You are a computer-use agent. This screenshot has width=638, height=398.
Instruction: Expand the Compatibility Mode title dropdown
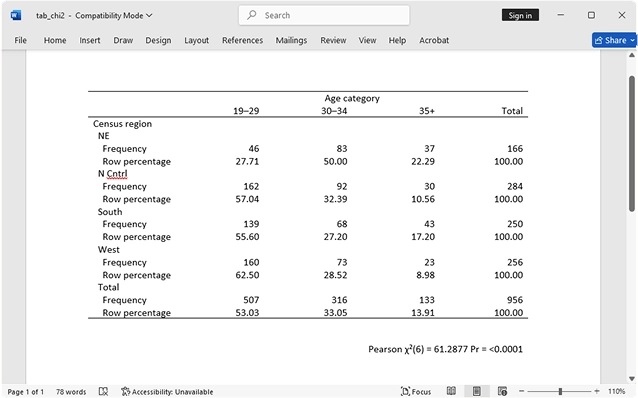coord(149,15)
